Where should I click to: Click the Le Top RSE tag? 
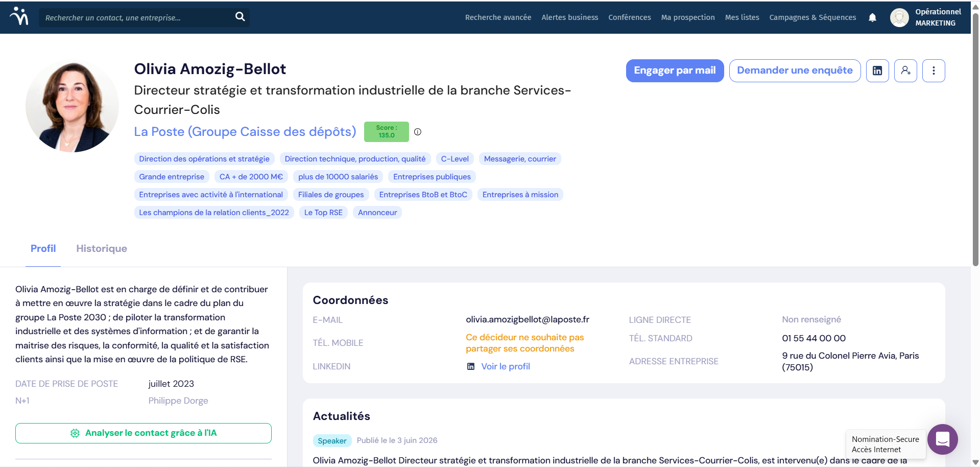point(323,213)
